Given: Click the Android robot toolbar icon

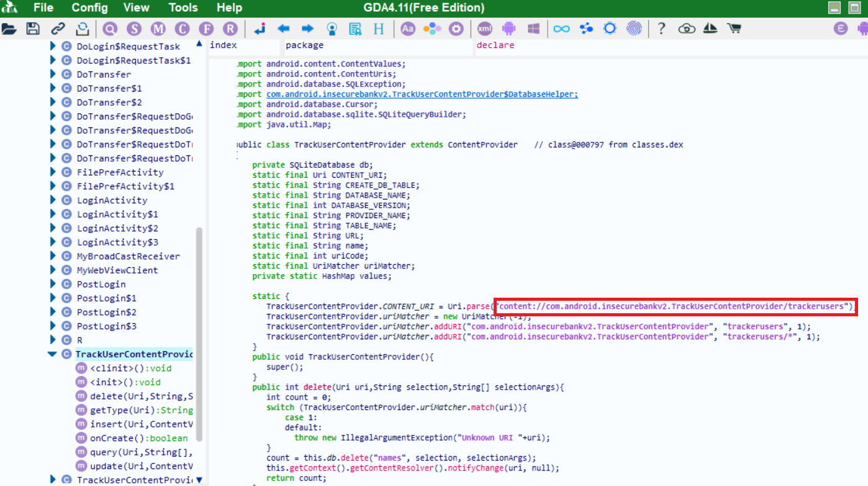Looking at the screenshot, I should 509,29.
